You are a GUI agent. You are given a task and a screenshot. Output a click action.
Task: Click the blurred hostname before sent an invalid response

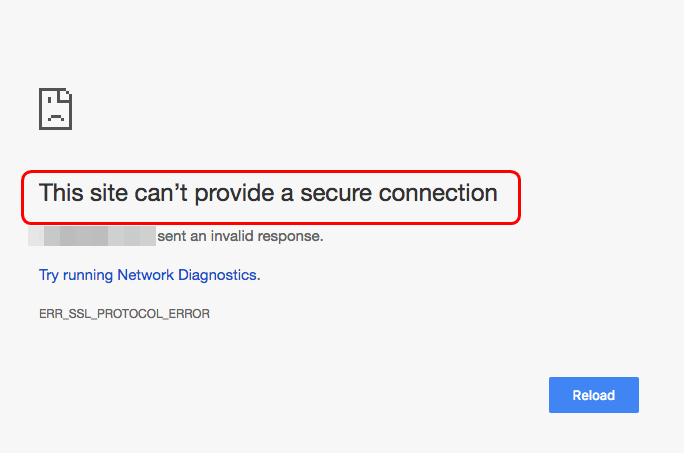[91, 237]
